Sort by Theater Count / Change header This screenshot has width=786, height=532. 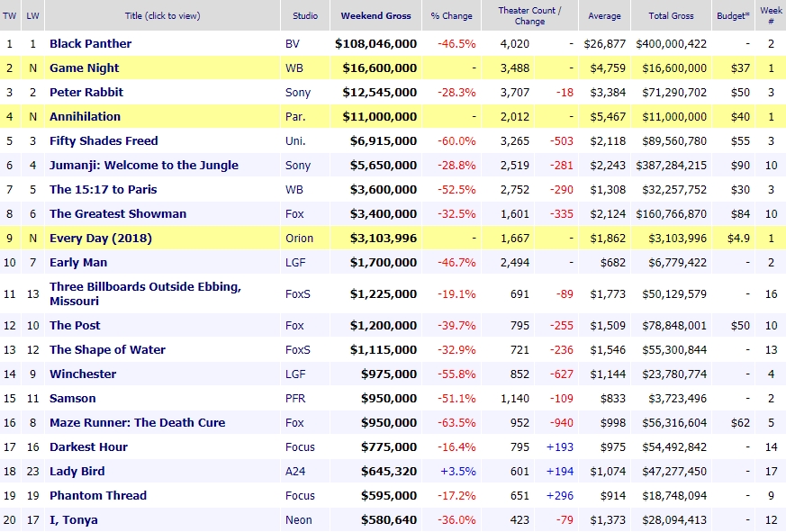click(x=529, y=15)
